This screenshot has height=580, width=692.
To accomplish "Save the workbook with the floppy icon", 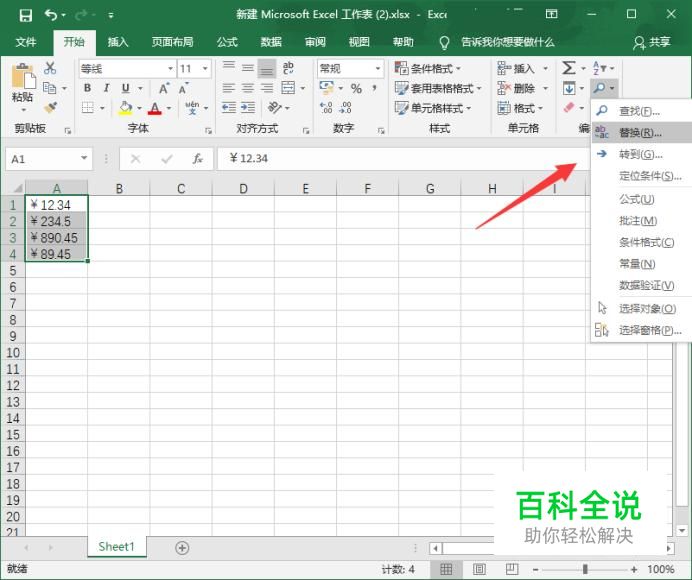I will tap(26, 15).
